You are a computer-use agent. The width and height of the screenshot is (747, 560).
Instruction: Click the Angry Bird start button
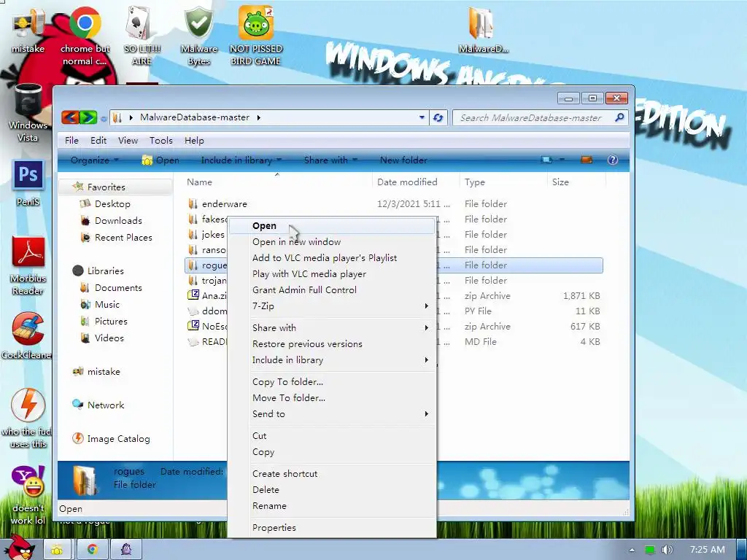point(19,548)
